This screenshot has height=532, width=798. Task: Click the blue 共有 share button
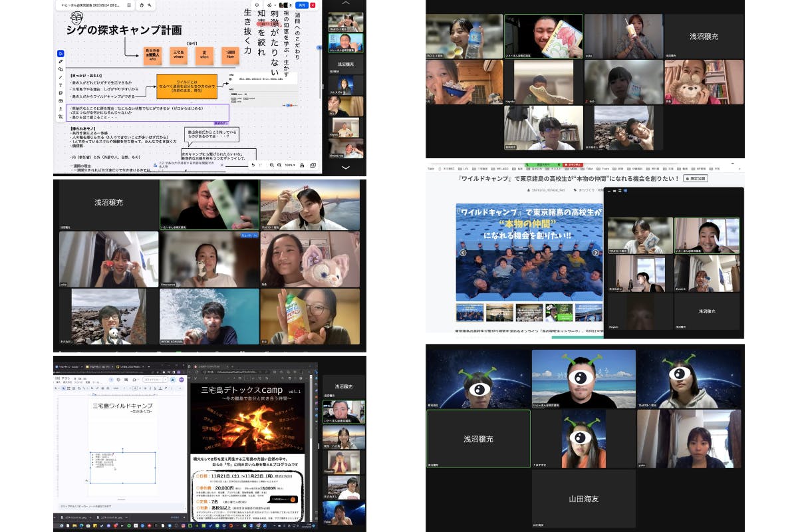tap(302, 5)
